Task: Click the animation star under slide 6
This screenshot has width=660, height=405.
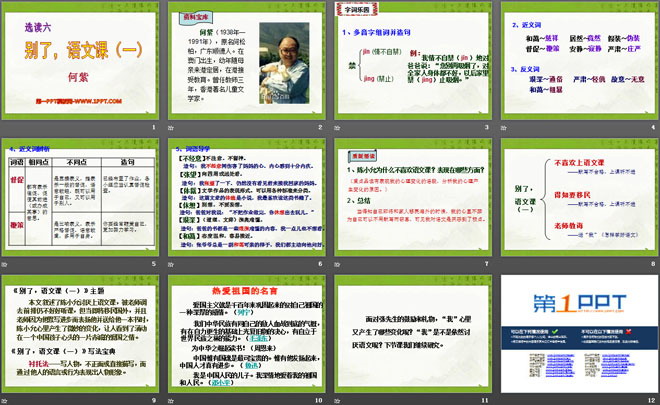Action: click(x=170, y=264)
